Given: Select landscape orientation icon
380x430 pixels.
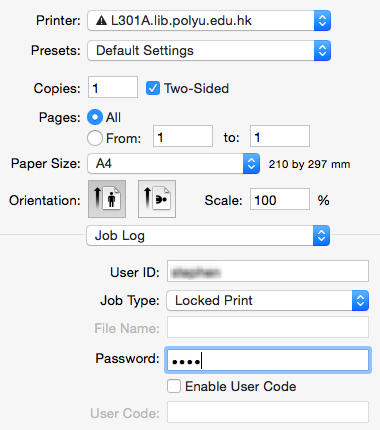Looking at the screenshot, I should click(x=157, y=199).
